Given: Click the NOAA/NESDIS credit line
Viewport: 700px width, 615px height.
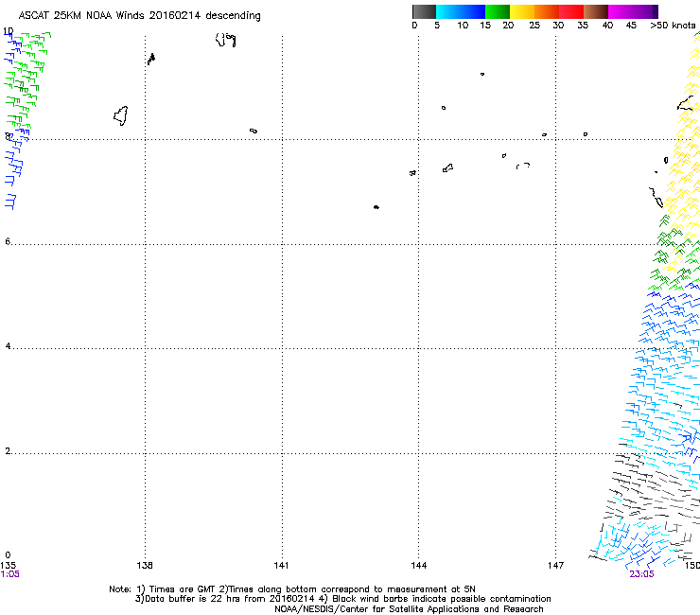Looking at the screenshot, I should click(409, 609).
